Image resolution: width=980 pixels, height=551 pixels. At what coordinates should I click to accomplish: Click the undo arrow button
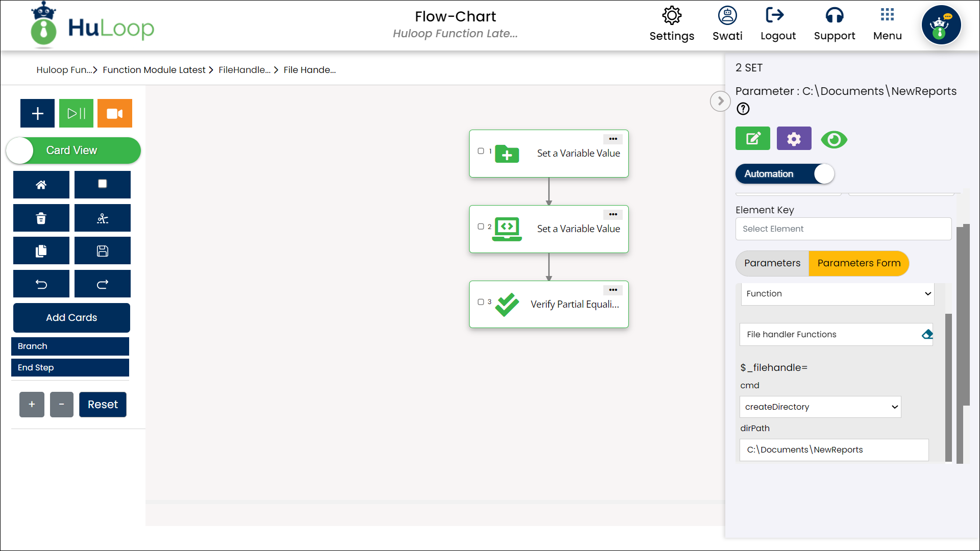(41, 284)
